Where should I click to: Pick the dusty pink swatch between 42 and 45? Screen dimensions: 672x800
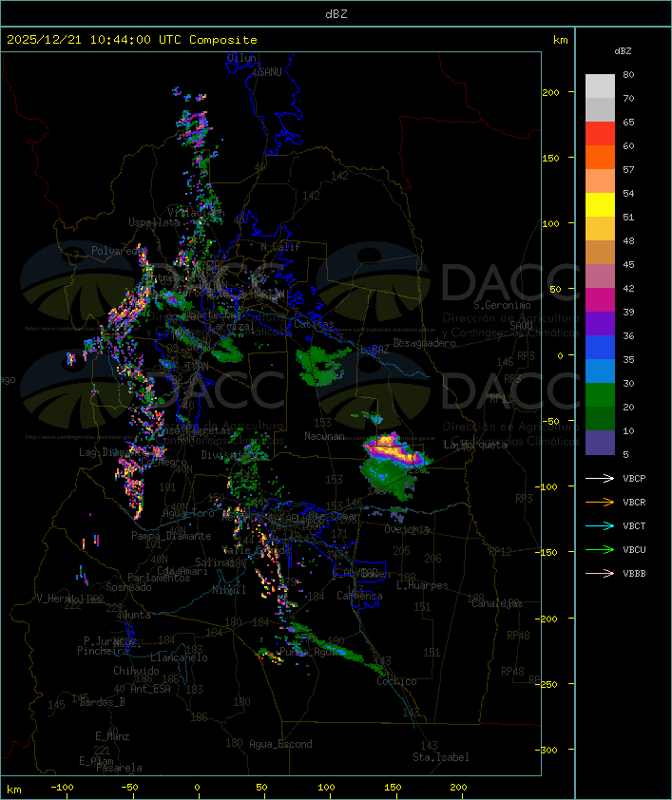pos(600,276)
